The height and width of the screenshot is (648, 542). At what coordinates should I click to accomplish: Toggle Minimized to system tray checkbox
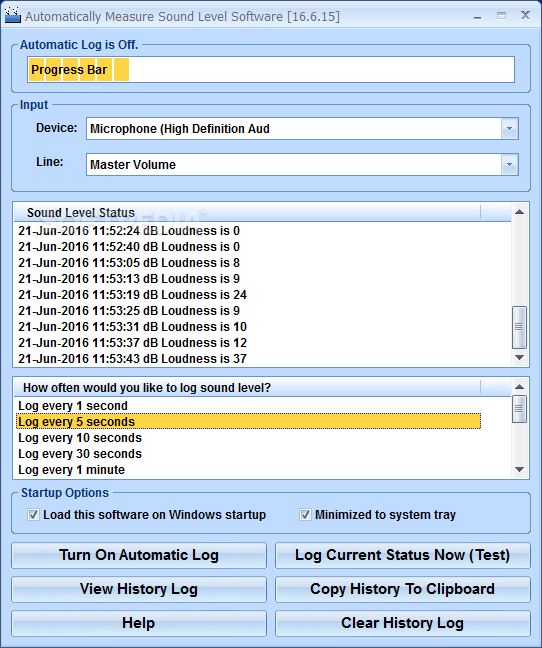pos(305,515)
